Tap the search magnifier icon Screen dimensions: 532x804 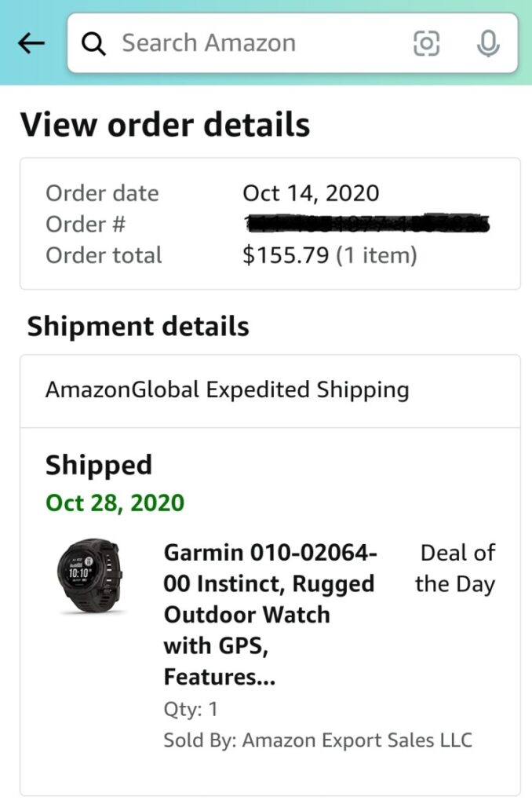(94, 43)
